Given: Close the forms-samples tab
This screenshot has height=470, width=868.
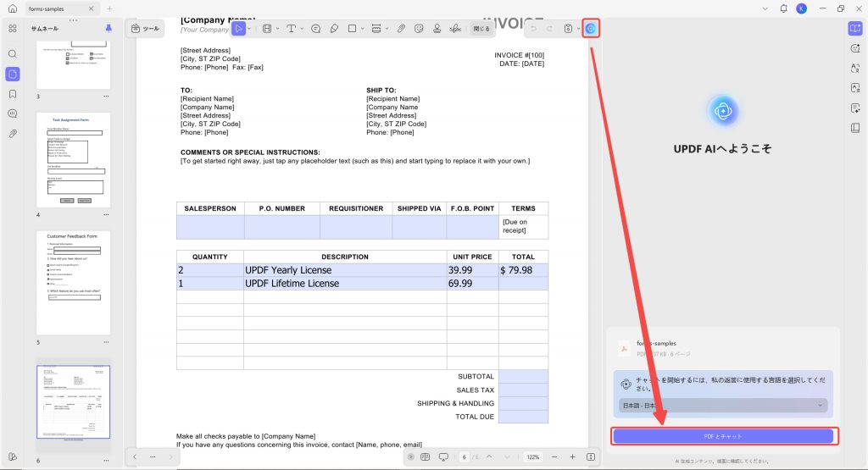Looking at the screenshot, I should 91,8.
